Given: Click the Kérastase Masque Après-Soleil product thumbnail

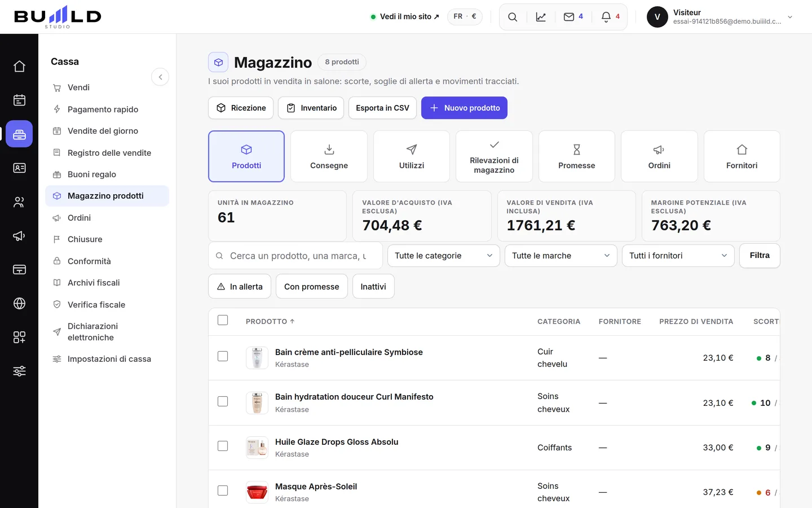Looking at the screenshot, I should pyautogui.click(x=257, y=492).
